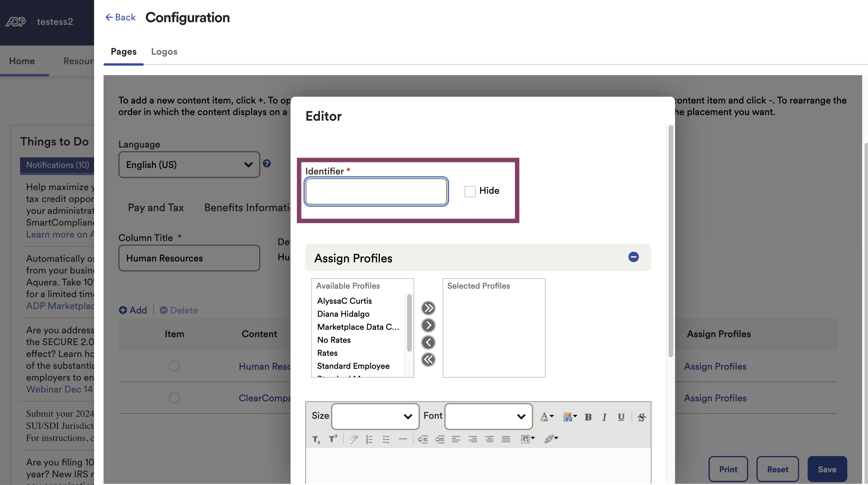Open the insert link dropdown
Image resolution: width=868 pixels, height=485 pixels.
click(x=551, y=439)
